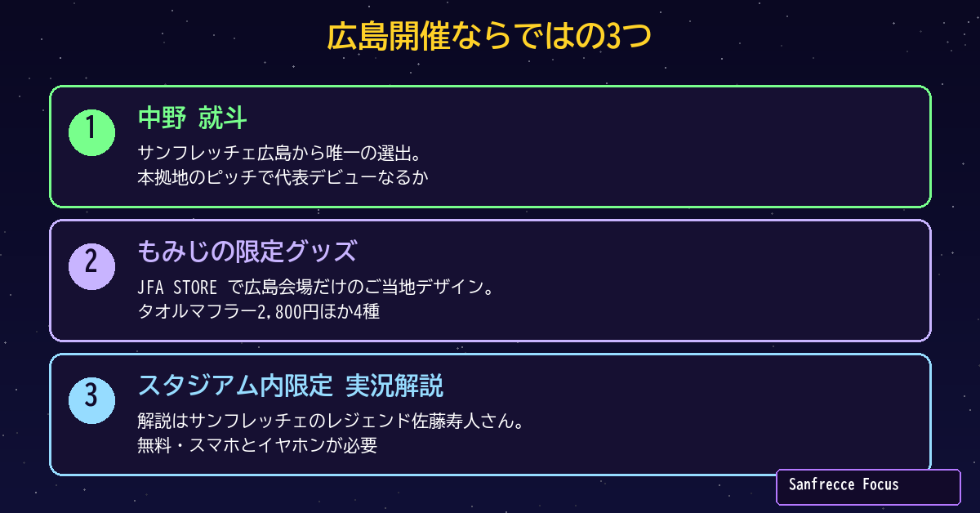Click the line 本拠地のピッチで代表デビューなるか
The width and height of the screenshot is (980, 513).
tap(283, 177)
